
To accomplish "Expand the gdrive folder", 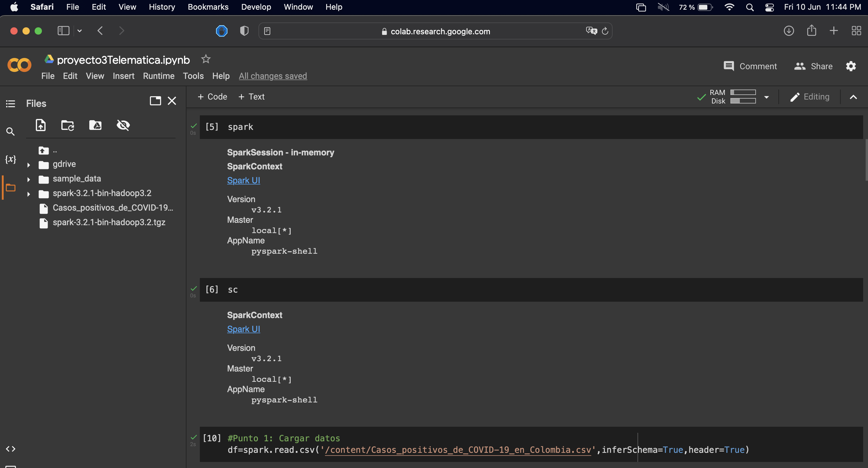I will tap(29, 165).
